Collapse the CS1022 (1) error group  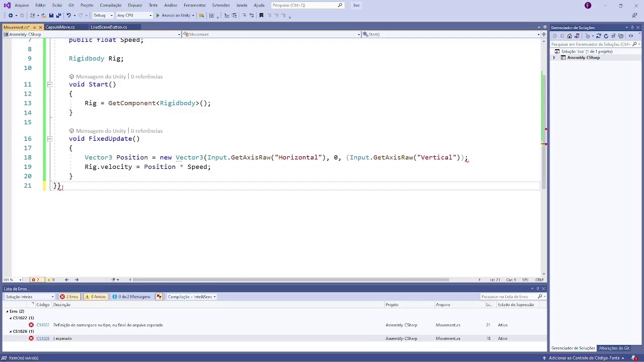(11, 318)
